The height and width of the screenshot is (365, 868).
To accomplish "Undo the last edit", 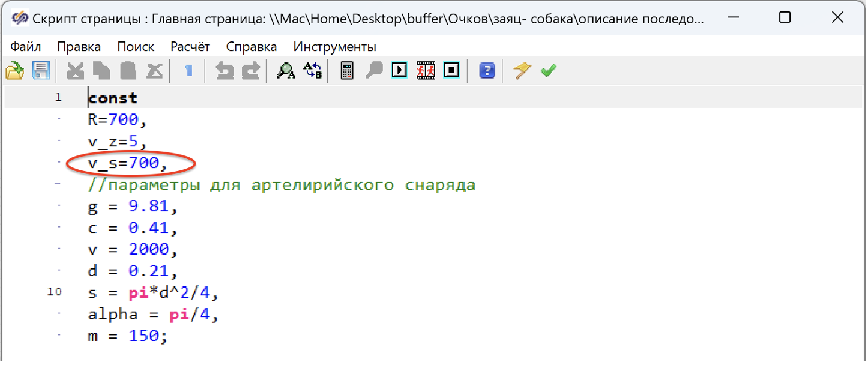I will pyautogui.click(x=225, y=71).
